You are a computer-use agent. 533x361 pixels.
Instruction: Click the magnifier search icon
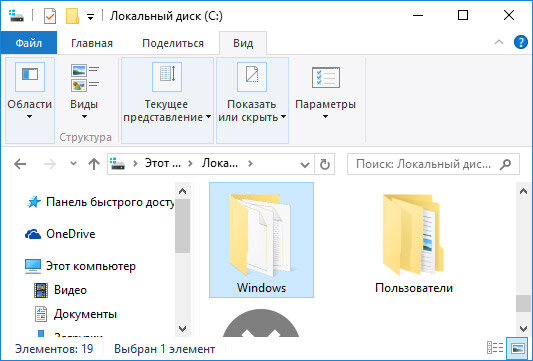505,164
